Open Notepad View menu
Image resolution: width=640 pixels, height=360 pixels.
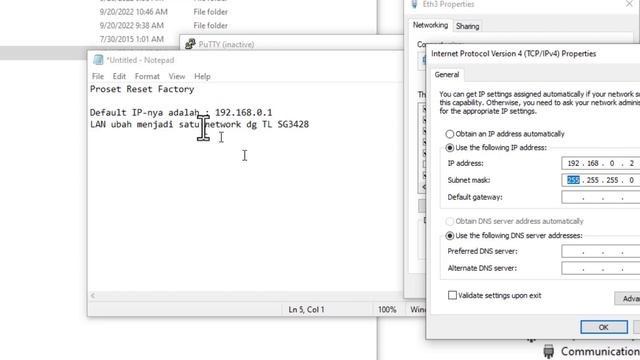point(177,76)
